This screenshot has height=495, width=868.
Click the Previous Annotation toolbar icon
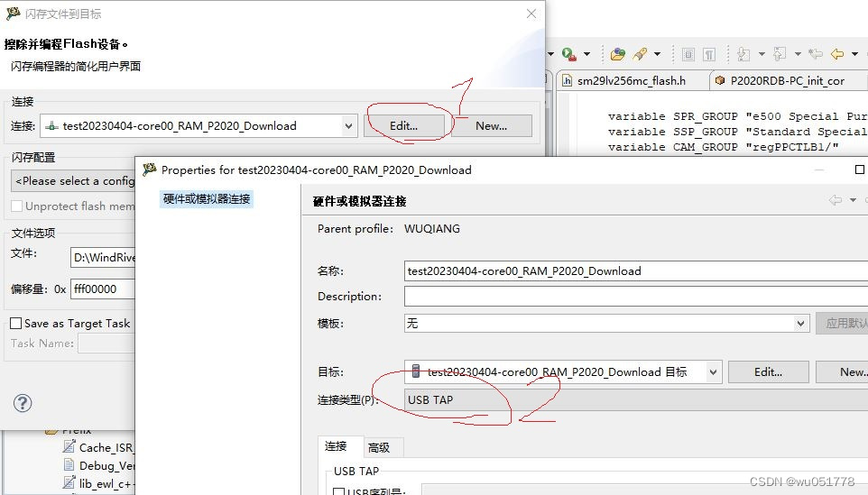780,54
